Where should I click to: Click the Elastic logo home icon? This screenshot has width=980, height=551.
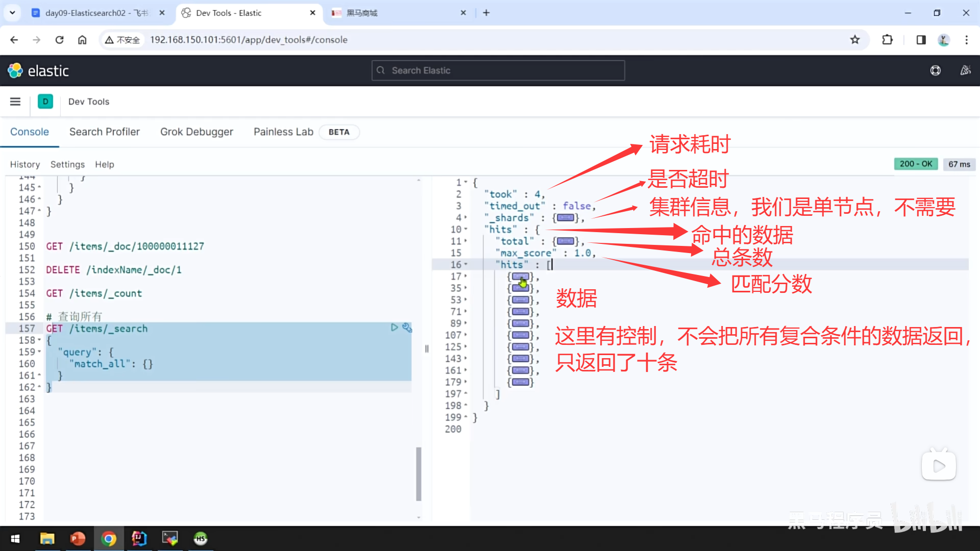coord(15,70)
